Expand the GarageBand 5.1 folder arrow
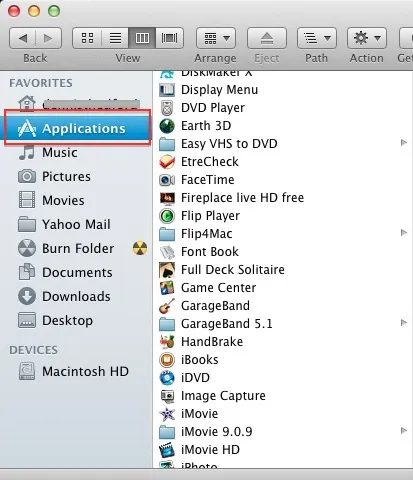This screenshot has width=413, height=480. coord(404,322)
